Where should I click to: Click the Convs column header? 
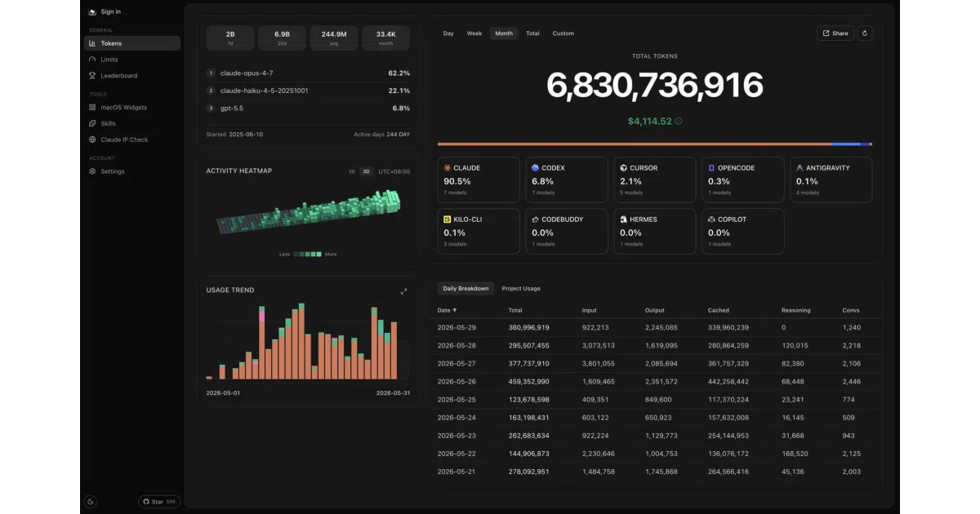click(x=851, y=311)
